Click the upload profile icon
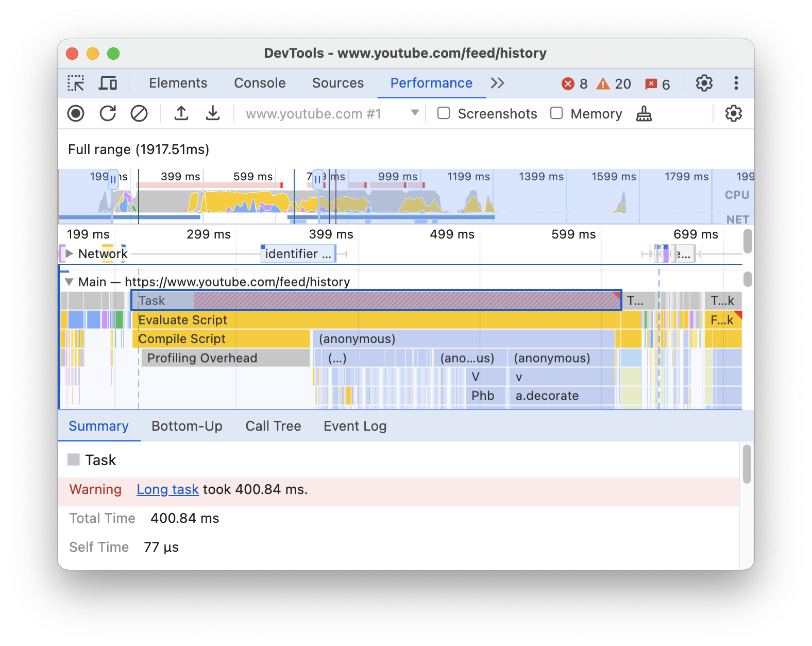 coord(181,113)
